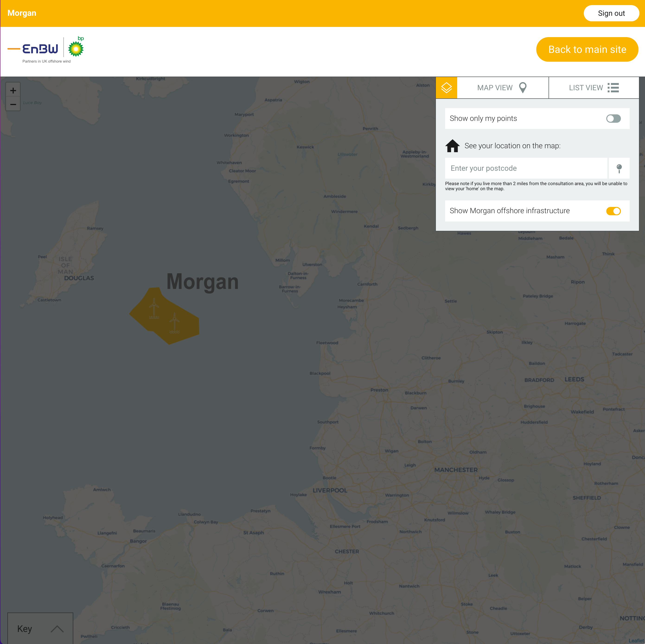Click the Blackpool label on map
Screen dimensions: 645x644
point(320,374)
